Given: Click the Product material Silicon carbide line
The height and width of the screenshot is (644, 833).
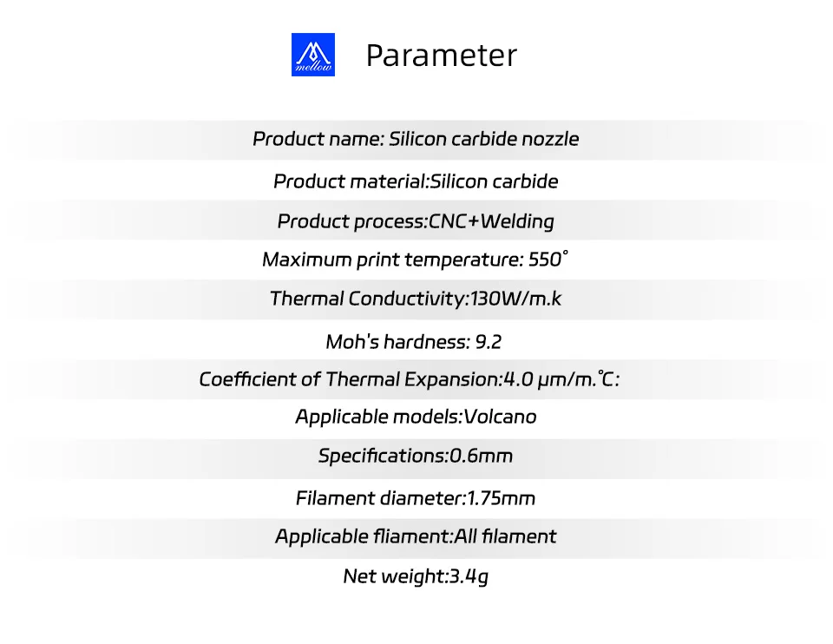Looking at the screenshot, I should coord(416,181).
